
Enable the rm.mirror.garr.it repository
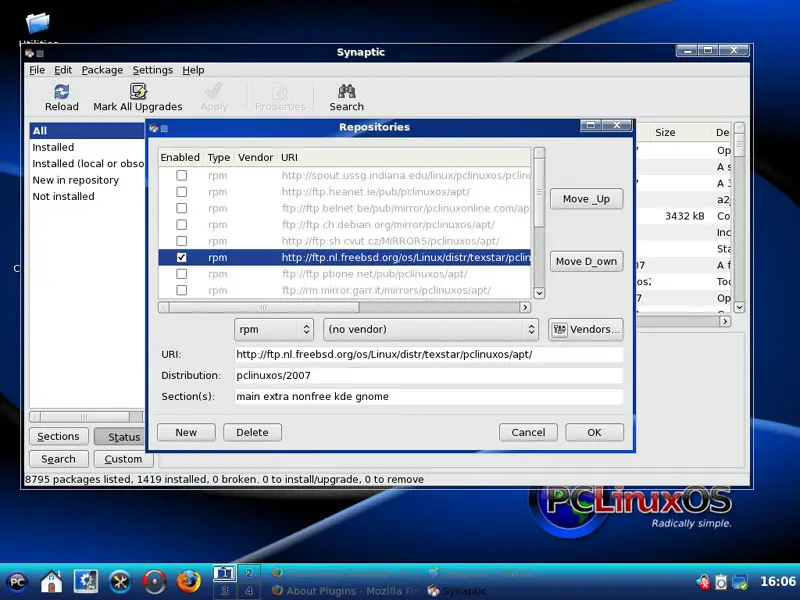pyautogui.click(x=181, y=290)
